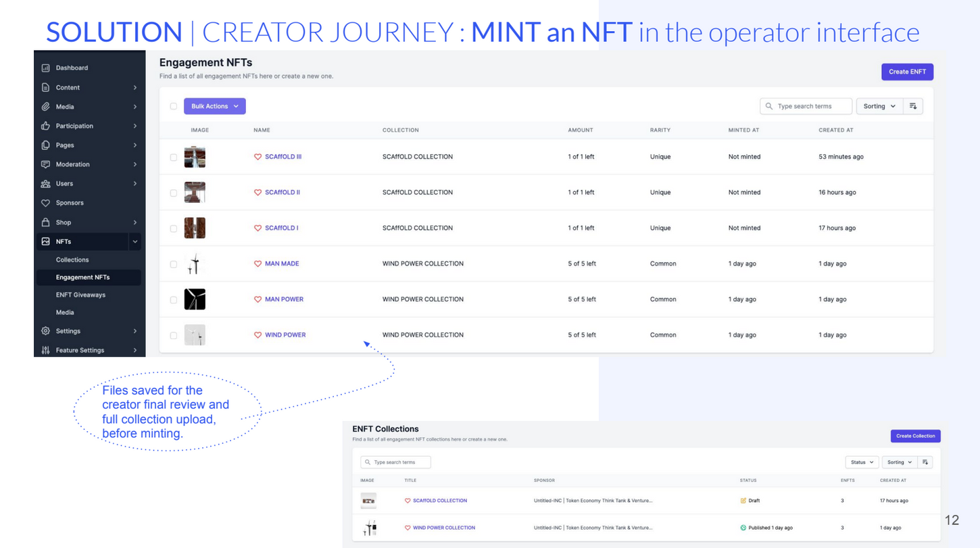The width and height of the screenshot is (980, 548).
Task: Click the 'Published 1 day ago' status text
Action: [770, 528]
